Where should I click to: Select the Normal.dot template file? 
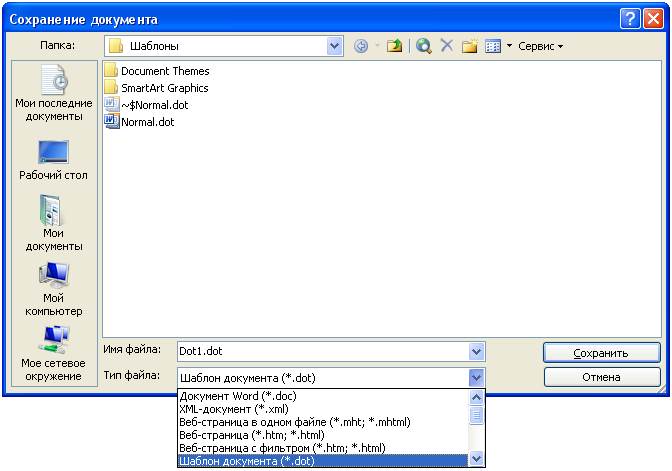[x=140, y=122]
